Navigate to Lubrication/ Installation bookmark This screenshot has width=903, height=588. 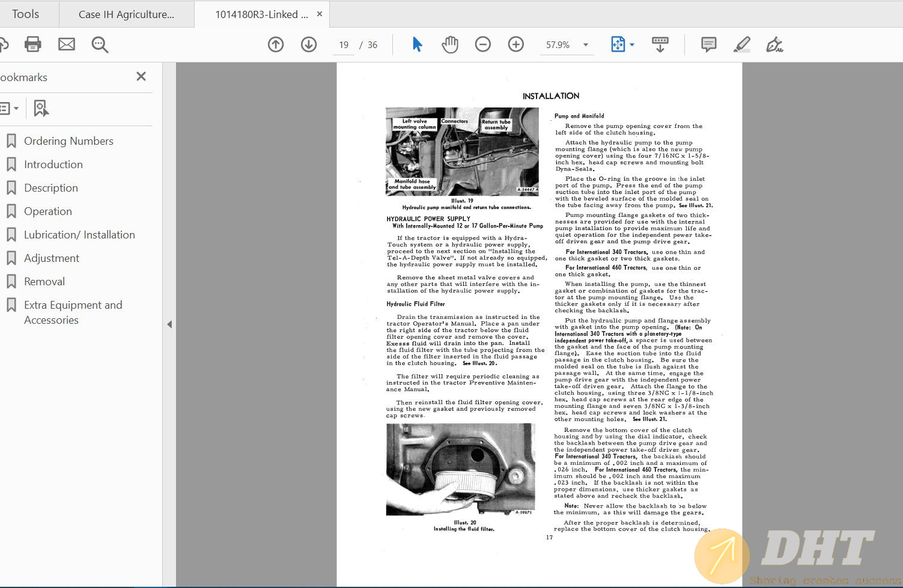79,235
